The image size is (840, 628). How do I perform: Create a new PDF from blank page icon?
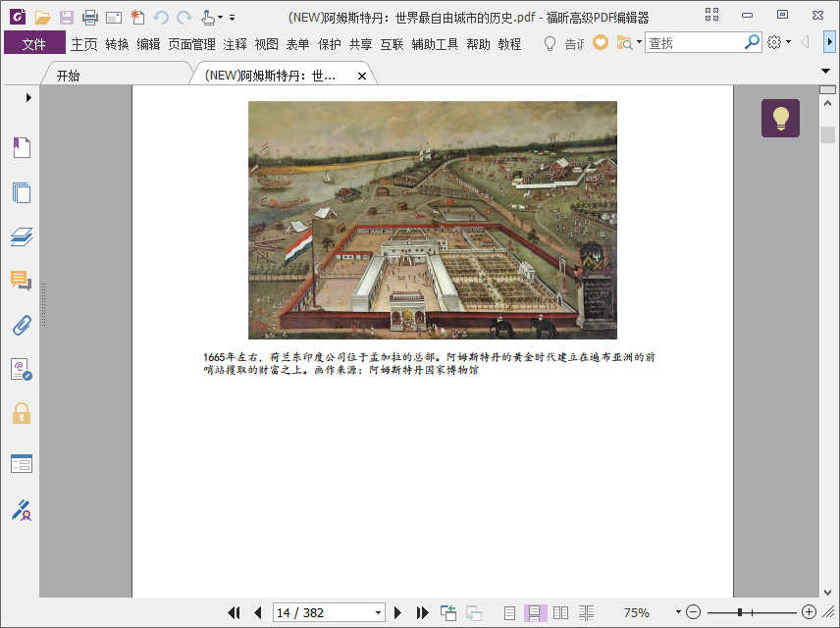[137, 18]
